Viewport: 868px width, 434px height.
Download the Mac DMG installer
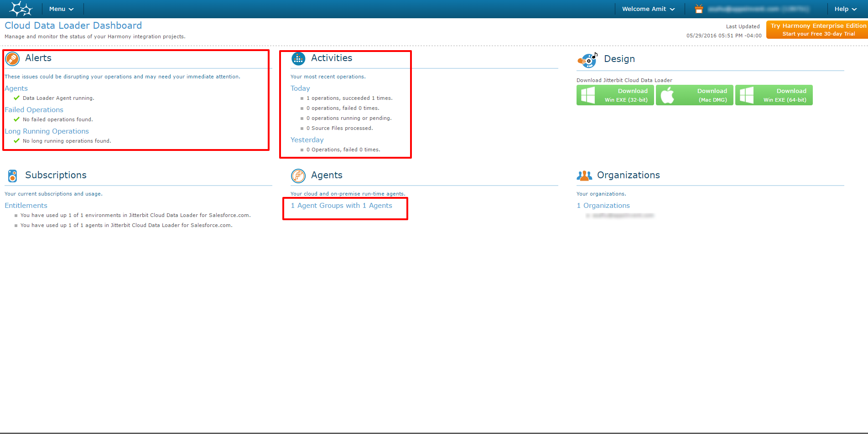[x=695, y=95]
